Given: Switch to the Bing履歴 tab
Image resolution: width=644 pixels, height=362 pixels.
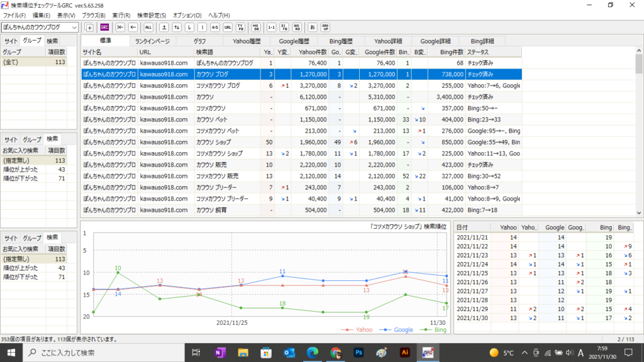Looking at the screenshot, I should point(341,41).
